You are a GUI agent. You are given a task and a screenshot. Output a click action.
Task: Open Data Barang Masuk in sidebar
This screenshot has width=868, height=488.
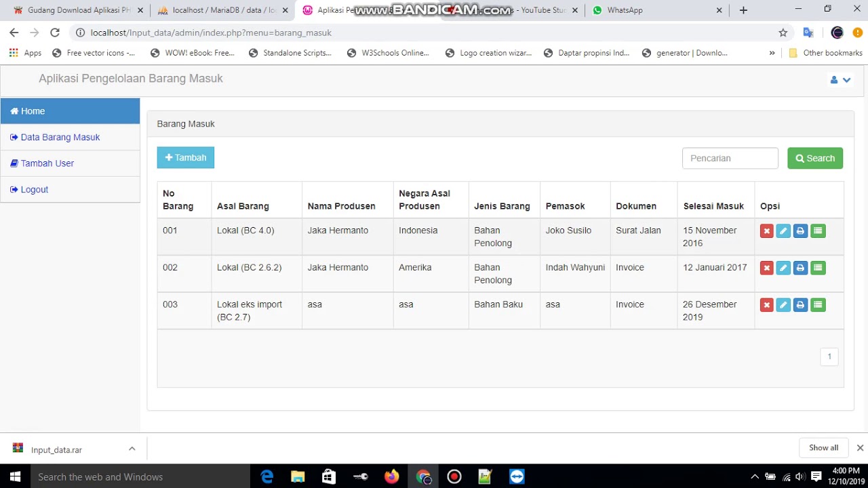[70, 137]
